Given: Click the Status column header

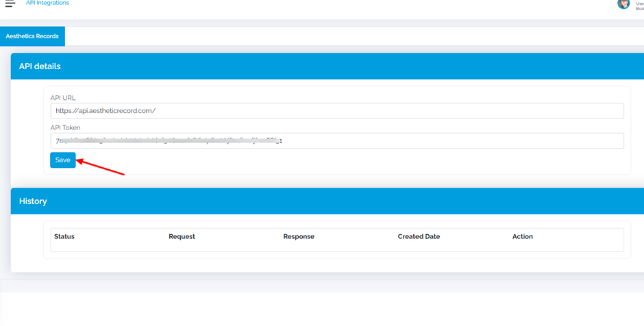Looking at the screenshot, I should pos(64,236).
